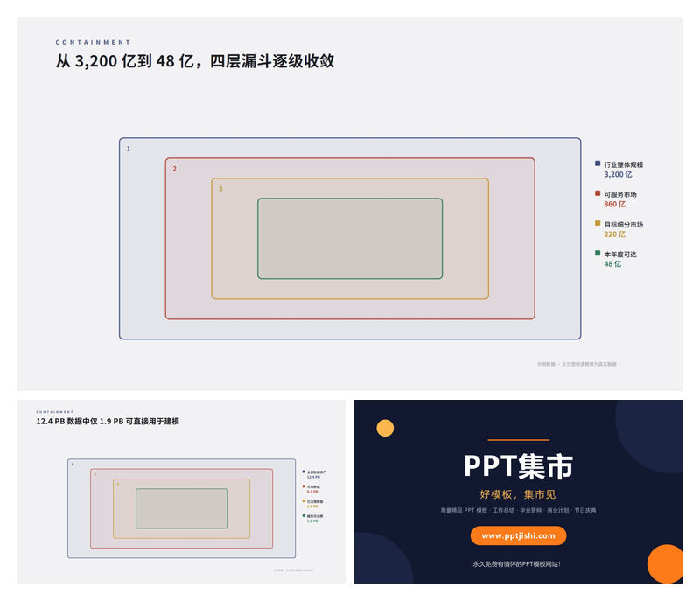Click the blue legend swatch on small slide
The height and width of the screenshot is (601, 700).
[304, 472]
